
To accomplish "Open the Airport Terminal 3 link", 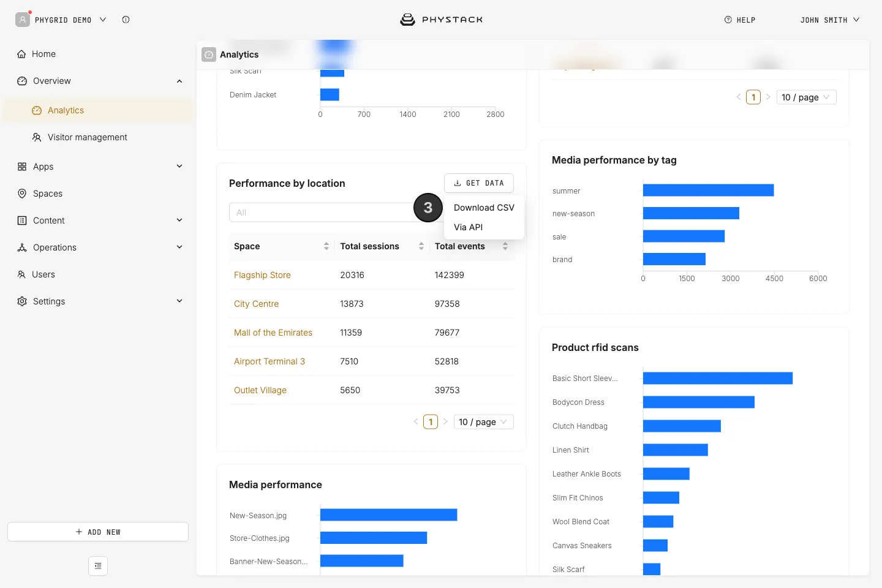I will pyautogui.click(x=269, y=361).
